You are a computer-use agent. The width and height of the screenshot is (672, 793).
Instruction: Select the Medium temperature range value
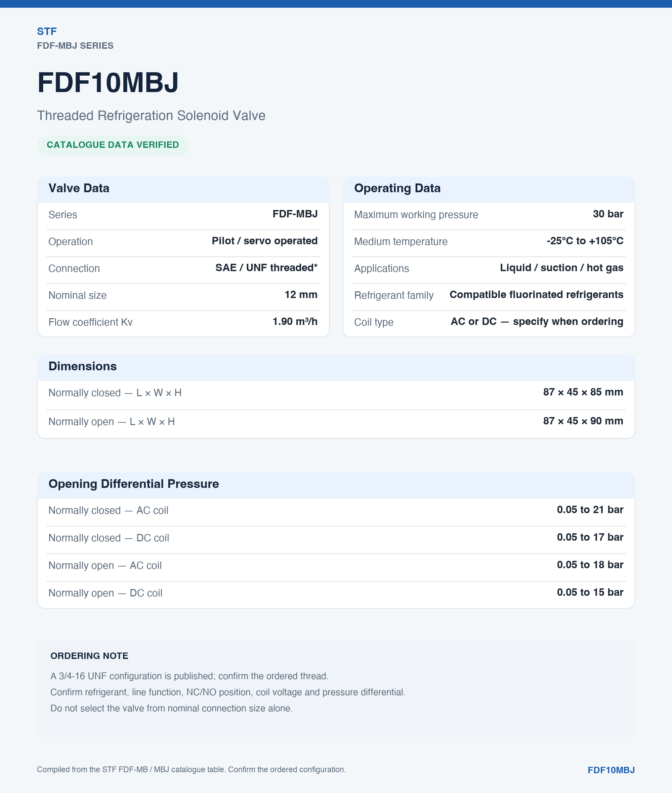[585, 241]
